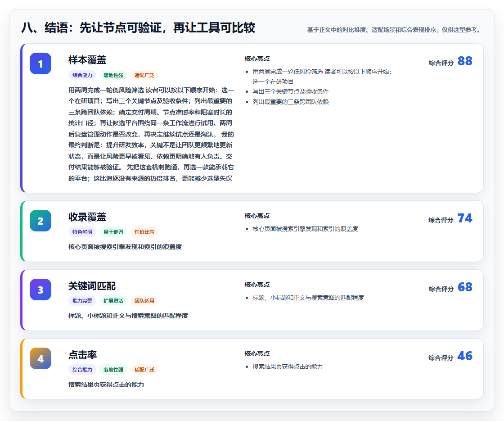Select the 综合能力 tag under 点击率
The image size is (504, 421).
click(x=82, y=370)
